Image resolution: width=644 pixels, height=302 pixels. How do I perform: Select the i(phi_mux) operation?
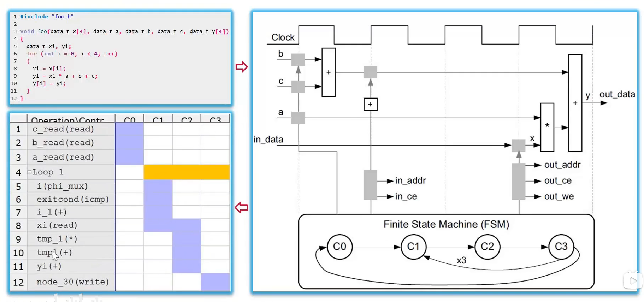point(62,186)
